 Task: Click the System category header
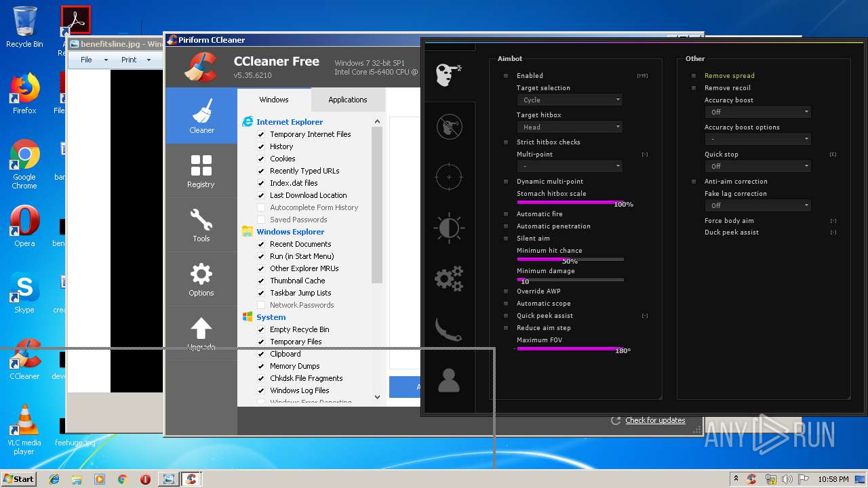pyautogui.click(x=271, y=317)
